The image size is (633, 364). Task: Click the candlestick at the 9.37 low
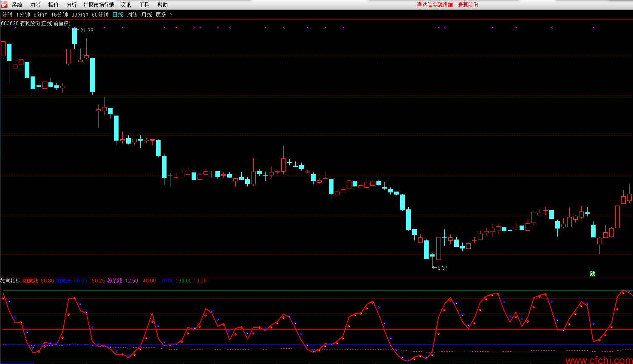click(432, 256)
